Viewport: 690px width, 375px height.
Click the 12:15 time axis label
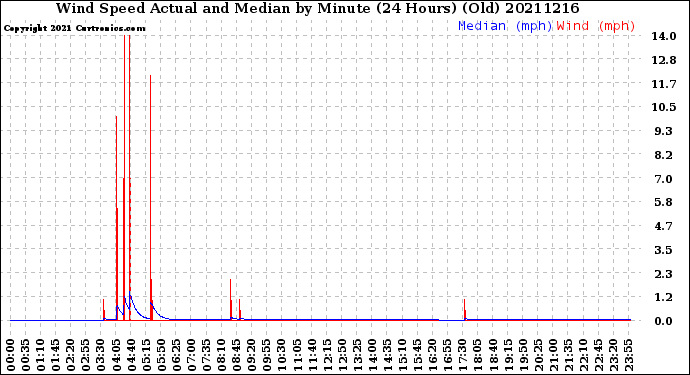(327, 354)
